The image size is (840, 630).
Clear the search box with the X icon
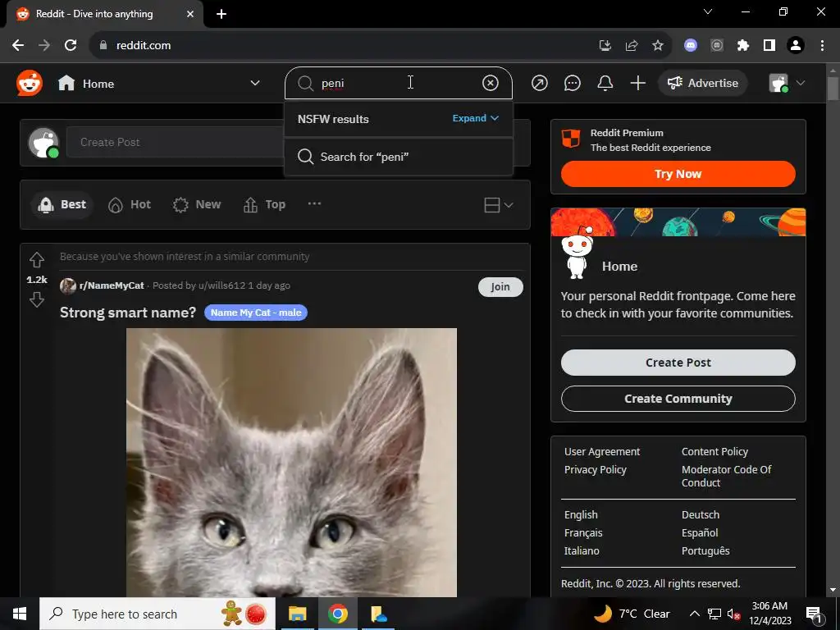click(491, 83)
